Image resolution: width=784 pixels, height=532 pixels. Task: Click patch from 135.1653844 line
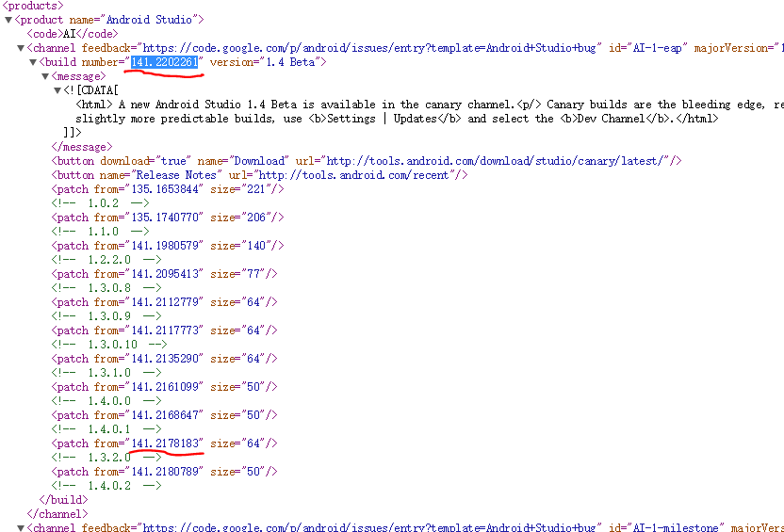[x=168, y=189]
